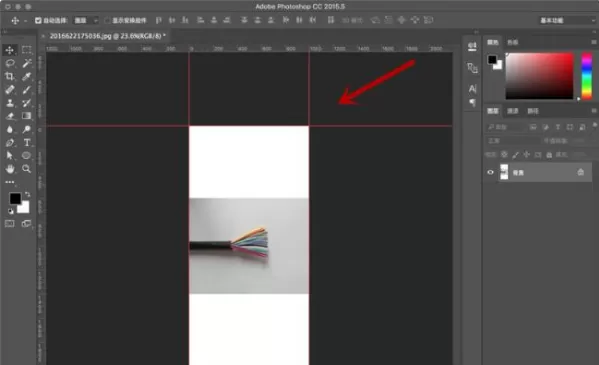Lock image pixels brush icon
Screen dimensions: 599x365
[515, 154]
